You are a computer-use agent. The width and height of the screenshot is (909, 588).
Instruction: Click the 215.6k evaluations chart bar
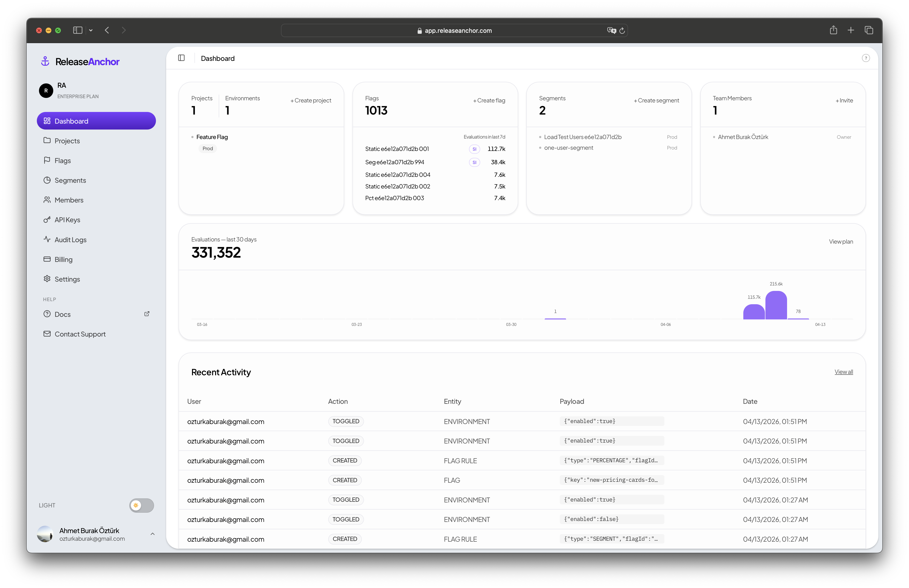(x=776, y=305)
